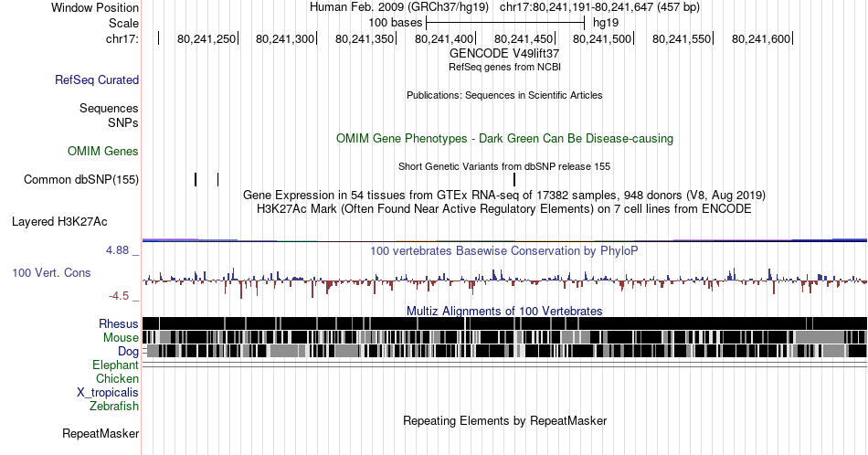Screen dimensions: 868x455
Task: Click the Rhesus black alignment bar
Action: pyautogui.click(x=504, y=323)
